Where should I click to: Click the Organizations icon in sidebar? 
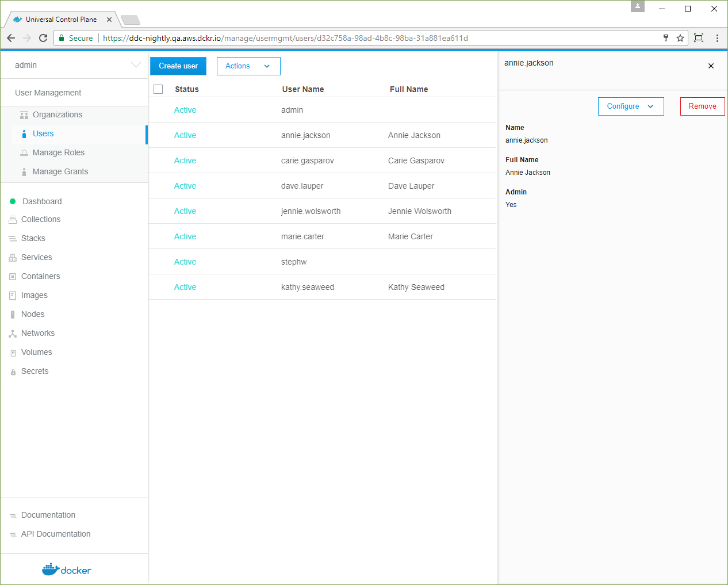(x=24, y=115)
